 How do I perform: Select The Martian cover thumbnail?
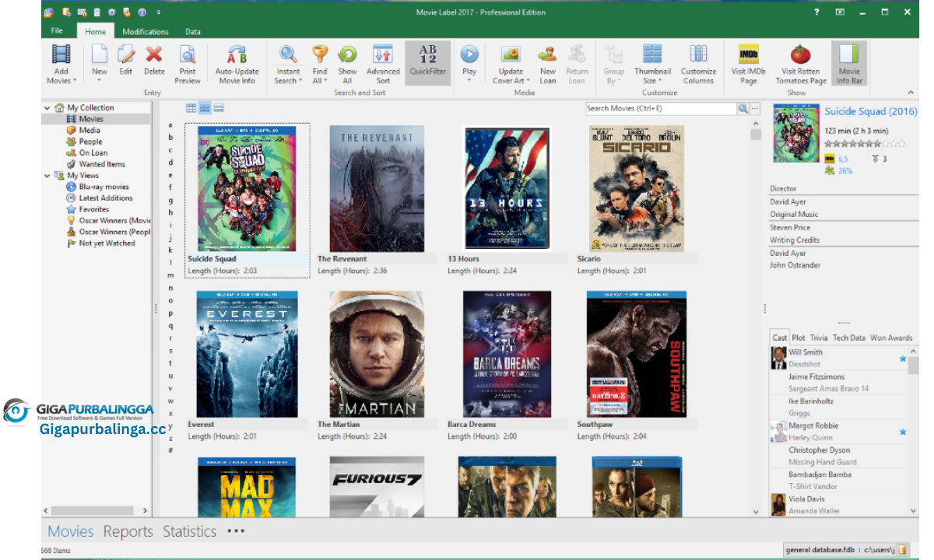pos(377,354)
